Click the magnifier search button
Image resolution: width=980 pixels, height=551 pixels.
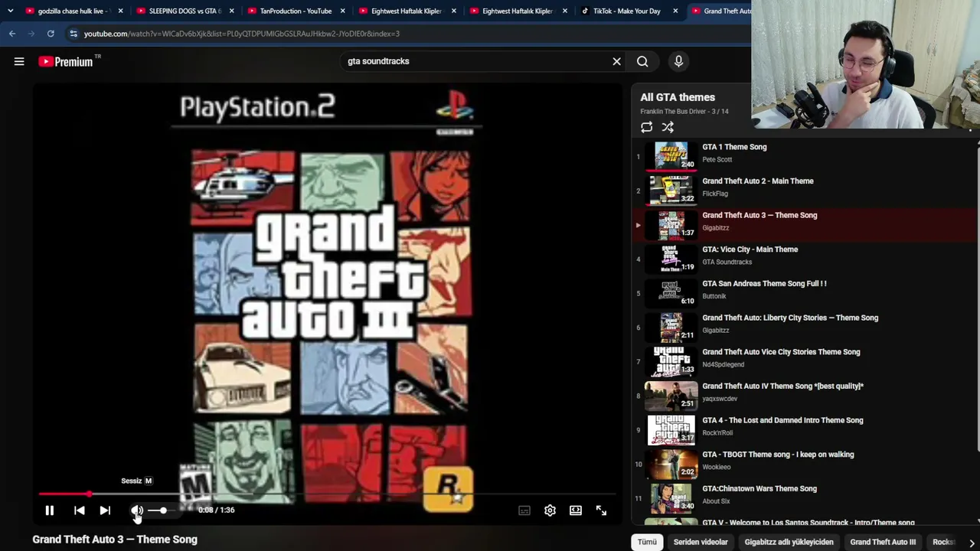pos(642,61)
